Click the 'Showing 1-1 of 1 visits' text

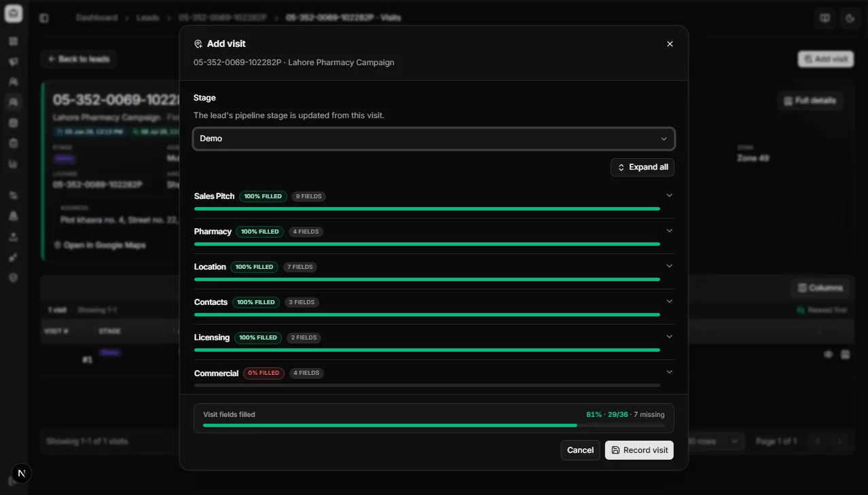[x=87, y=441]
